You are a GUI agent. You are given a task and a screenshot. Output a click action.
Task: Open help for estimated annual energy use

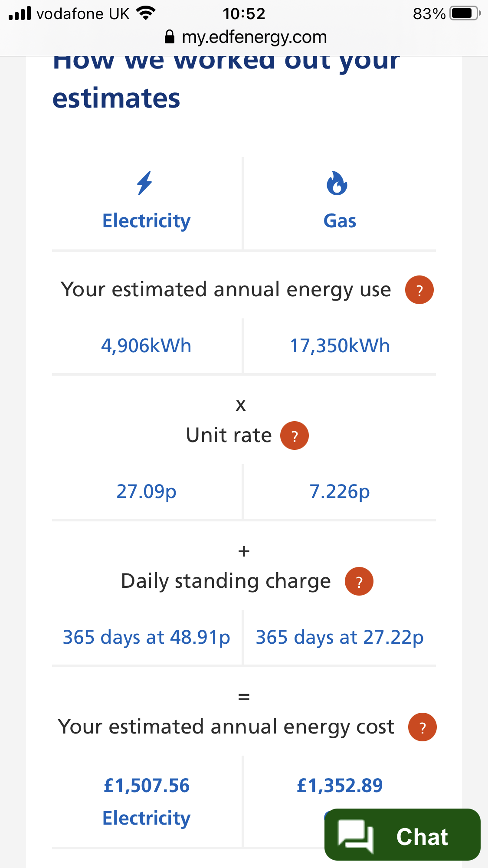419,290
